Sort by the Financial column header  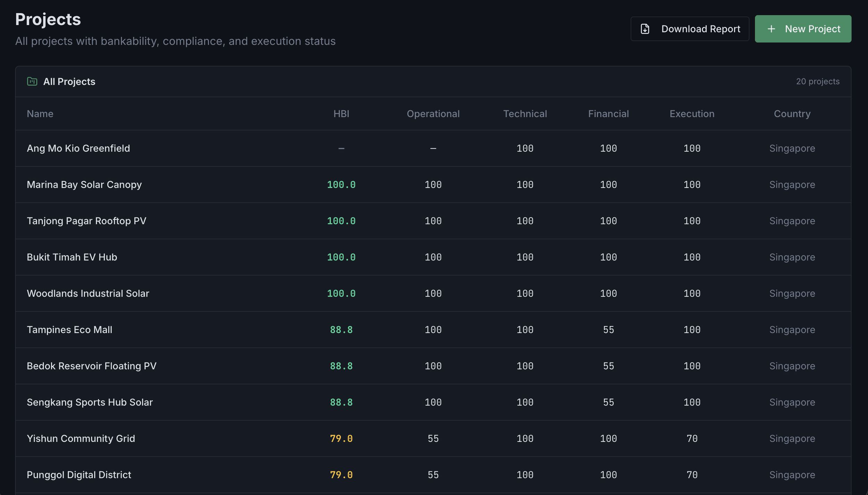608,114
